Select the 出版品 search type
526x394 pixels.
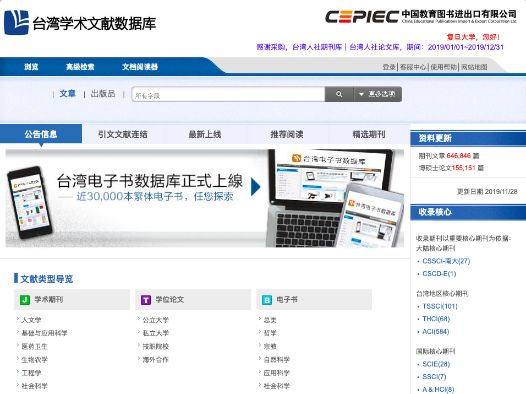coord(103,94)
